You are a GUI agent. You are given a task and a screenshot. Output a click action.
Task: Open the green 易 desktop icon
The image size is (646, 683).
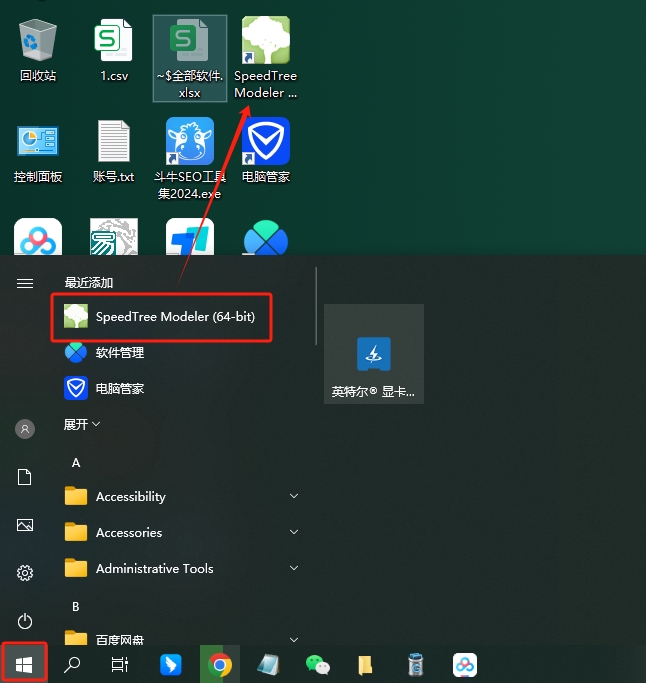[x=114, y=237]
